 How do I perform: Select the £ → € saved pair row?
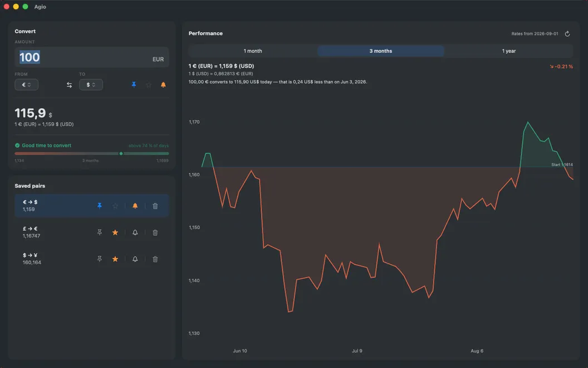[x=91, y=233]
